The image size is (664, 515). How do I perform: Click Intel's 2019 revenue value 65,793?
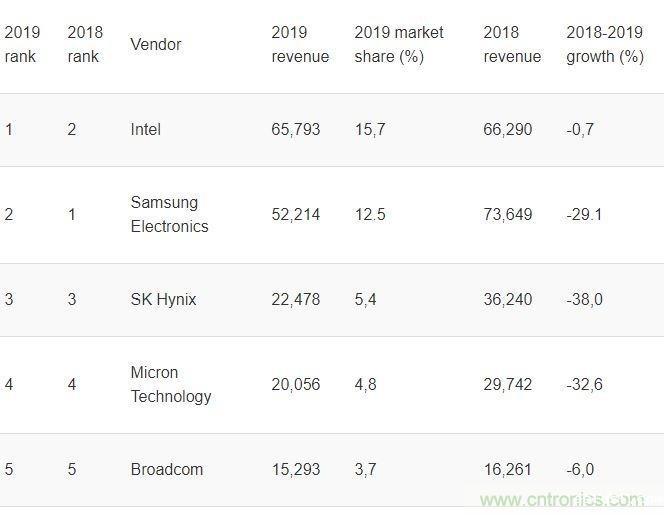pos(296,130)
